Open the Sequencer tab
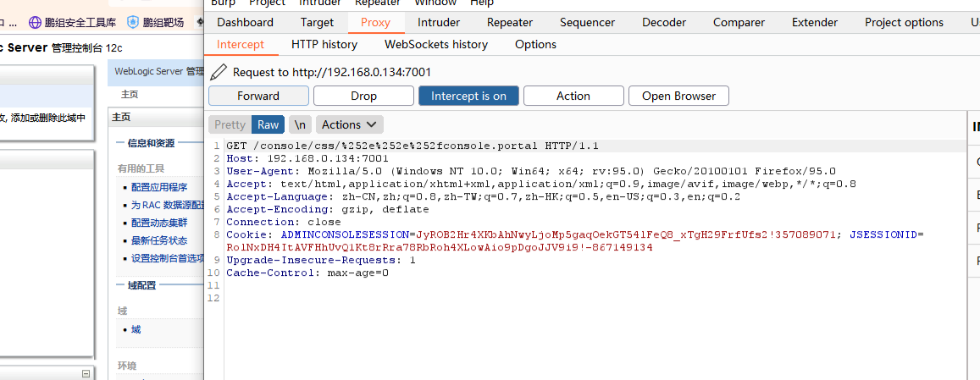The width and height of the screenshot is (980, 380). (x=588, y=23)
